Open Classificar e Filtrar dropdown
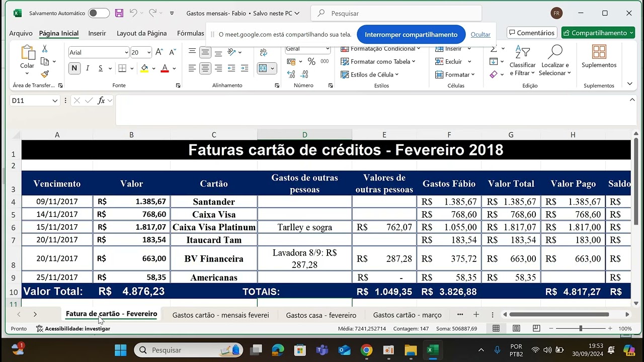This screenshot has width=644, height=362. 523,60
